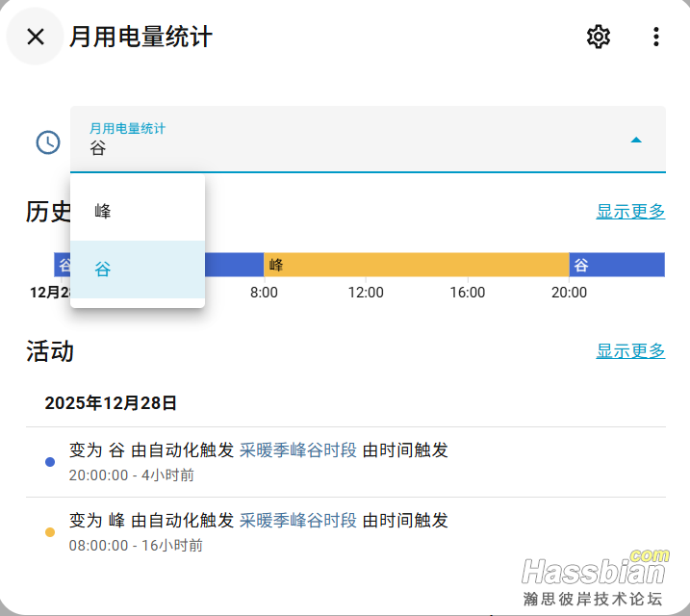Click the clock icon beside the selector
Image resolution: width=690 pixels, height=616 pixels.
pos(48,142)
